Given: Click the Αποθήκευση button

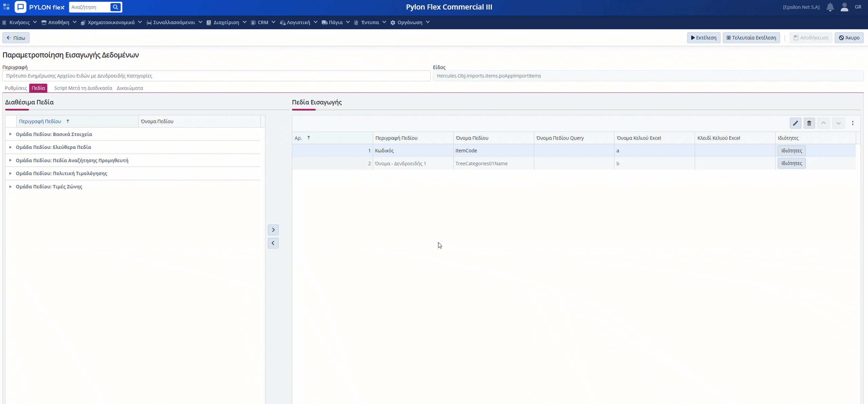Looking at the screenshot, I should coord(811,38).
